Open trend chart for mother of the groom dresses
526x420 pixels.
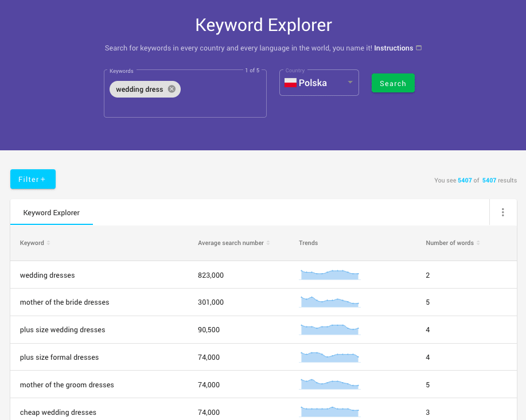(x=330, y=384)
